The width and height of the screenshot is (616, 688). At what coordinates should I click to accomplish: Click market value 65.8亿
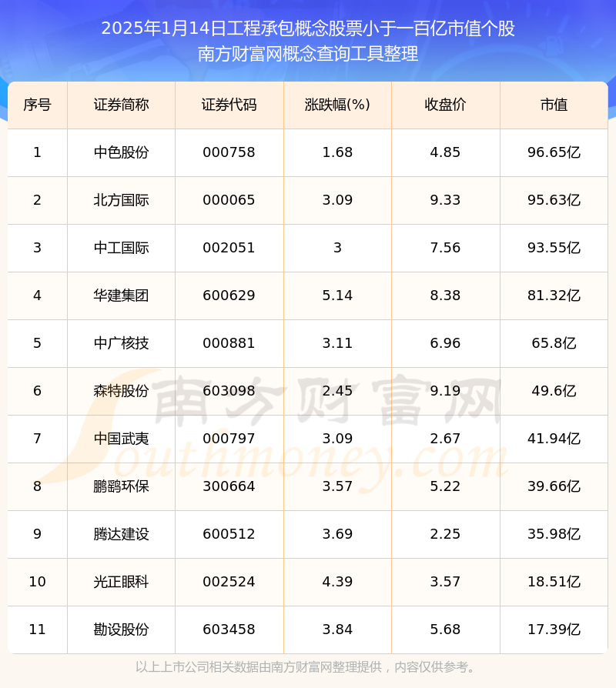[x=554, y=343]
